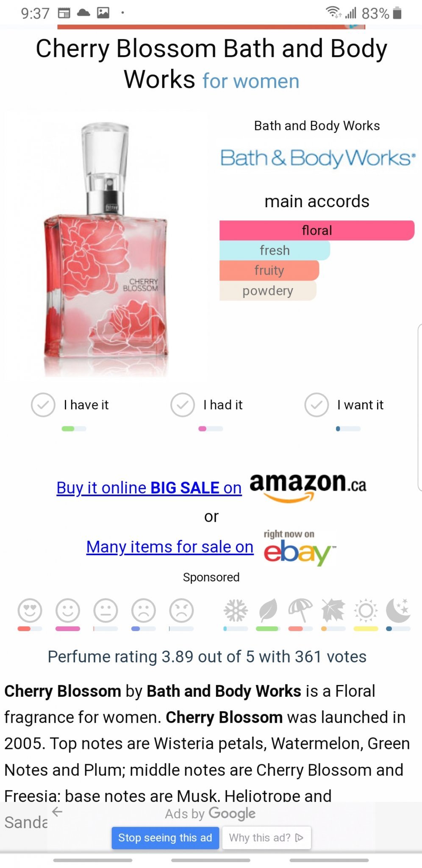Pick the fall maple leaf icon
Viewport: 422px width, 868px height.
point(333,610)
